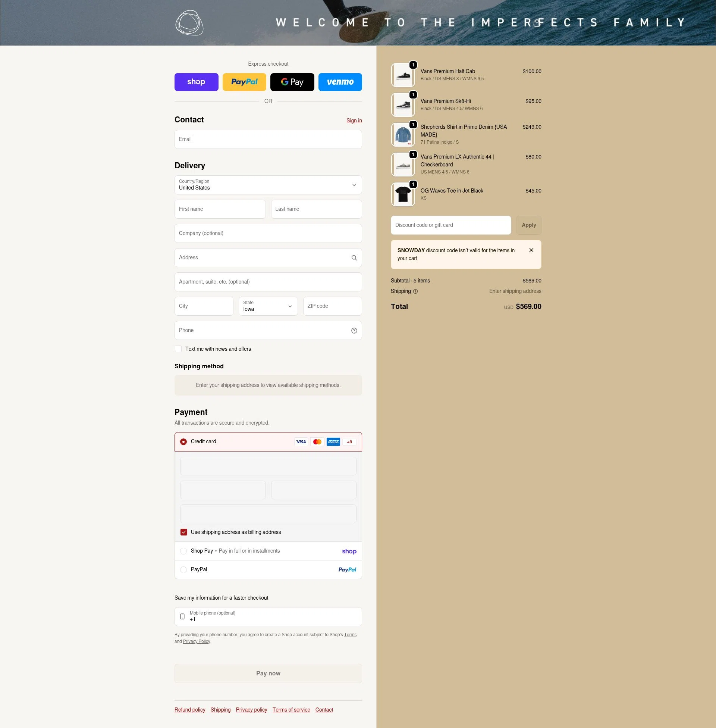The image size is (716, 728).
Task: Select the PayPal payment radio button
Action: 183,569
